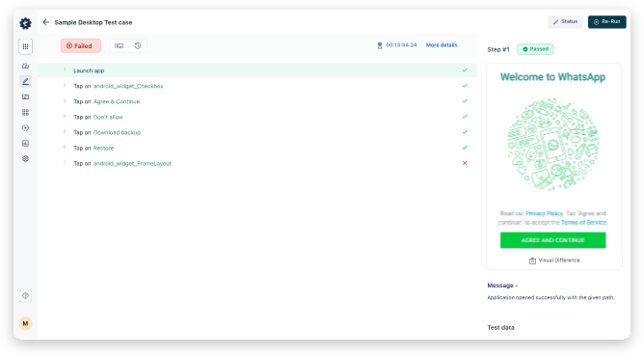Click the help question mark icon
This screenshot has height=357, width=644.
click(x=25, y=295)
